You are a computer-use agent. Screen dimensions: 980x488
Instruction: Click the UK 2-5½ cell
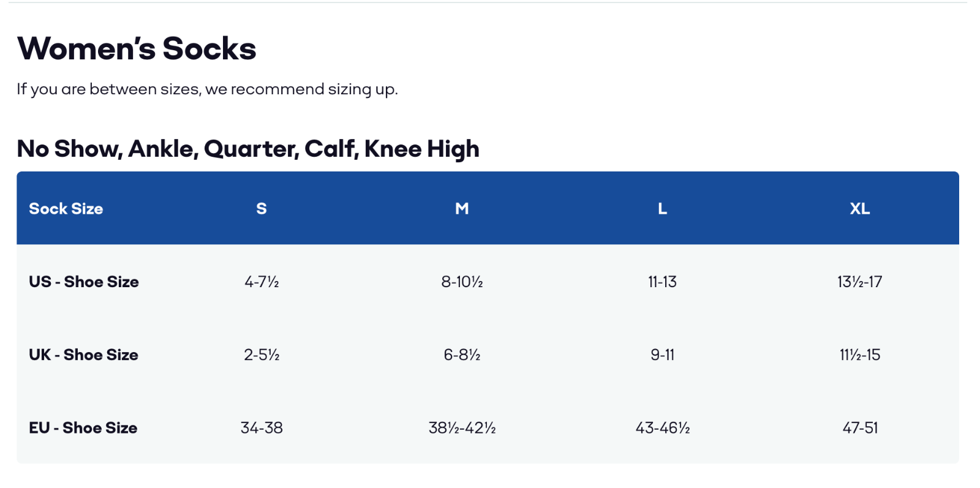pyautogui.click(x=262, y=355)
